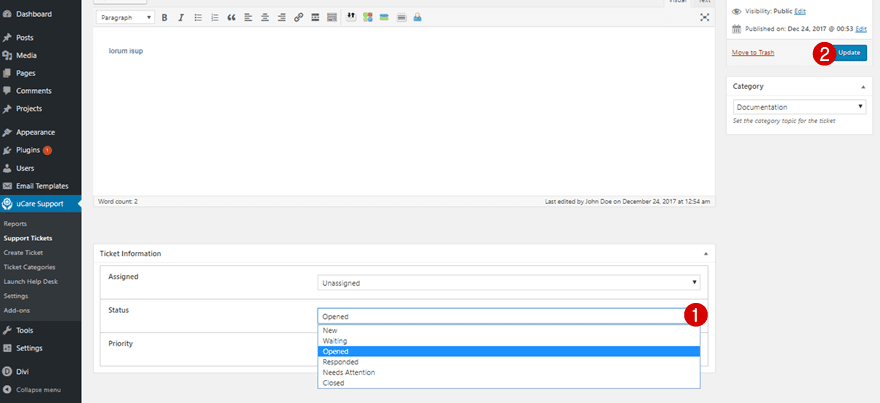The image size is (880, 403).
Task: Edit the Published on date
Action: [x=861, y=29]
